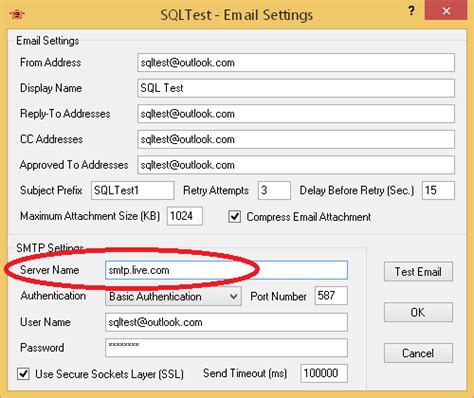Toggle Use Secure Sockets Layer (SSL) checkbox

click(23, 374)
